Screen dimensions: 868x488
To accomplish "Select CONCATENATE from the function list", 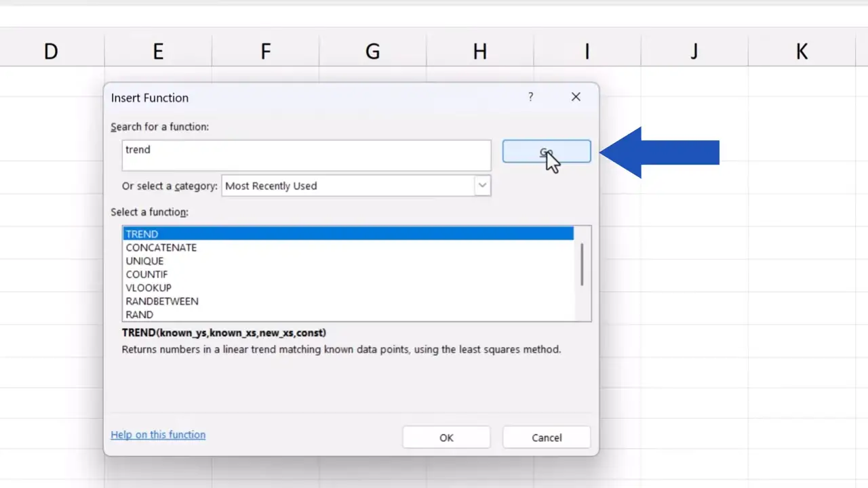I will tap(161, 247).
